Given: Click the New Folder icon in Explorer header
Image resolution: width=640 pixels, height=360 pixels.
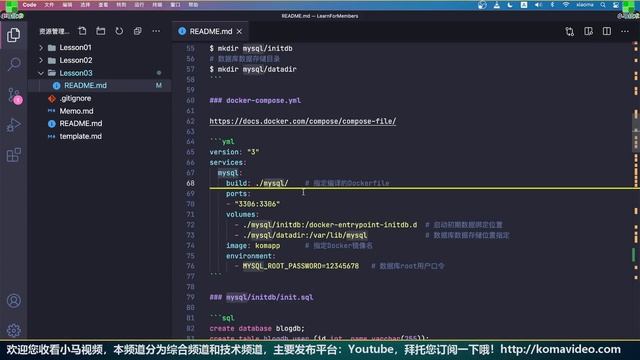Looking at the screenshot, I should pos(100,31).
